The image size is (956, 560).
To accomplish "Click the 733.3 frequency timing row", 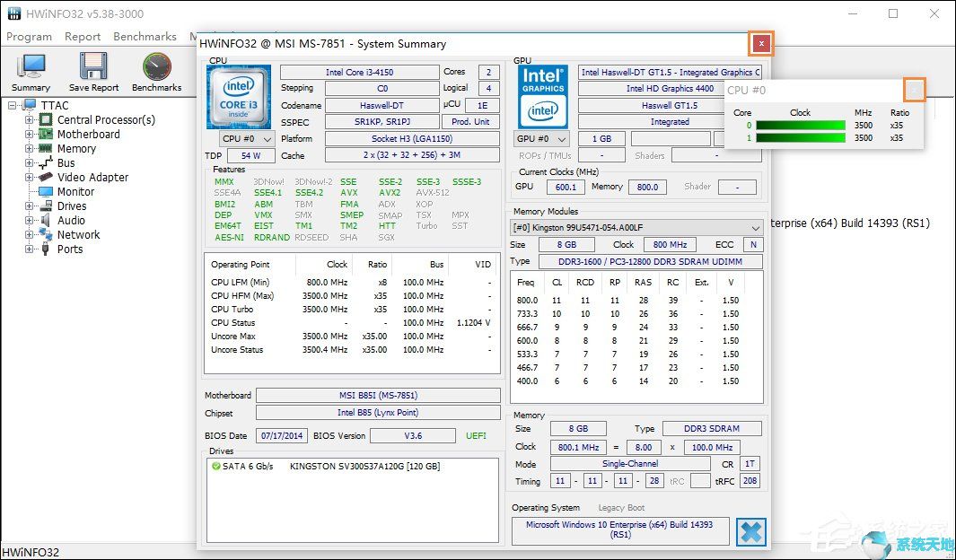I will 628,314.
